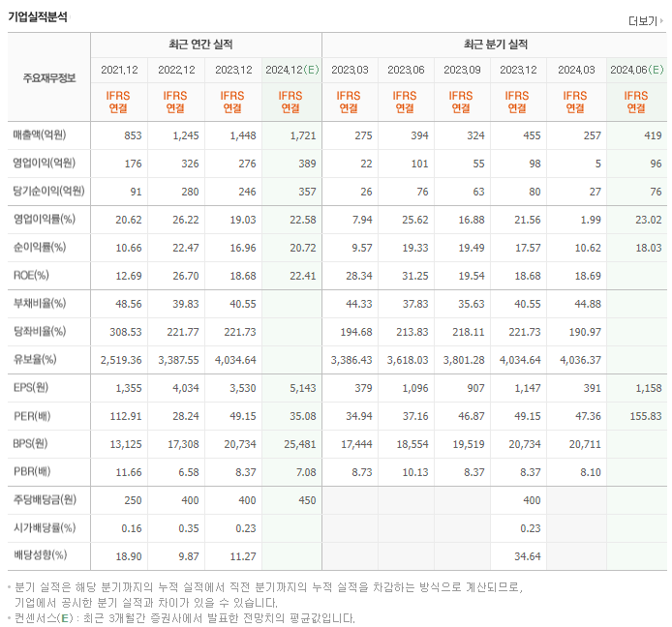Select the ROE(%) row label
This screenshot has height=627, width=672.
pos(31,275)
